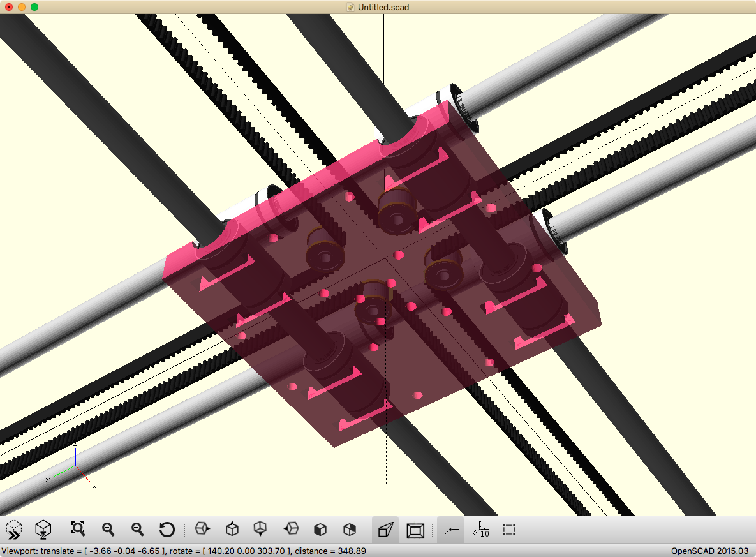Toggle Show Axes in the viewport

[450, 529]
